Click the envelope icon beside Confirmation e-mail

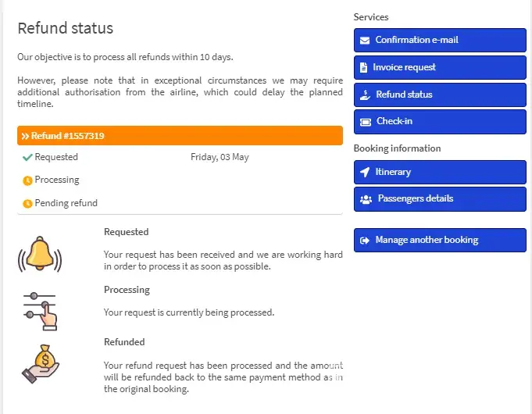coord(365,41)
